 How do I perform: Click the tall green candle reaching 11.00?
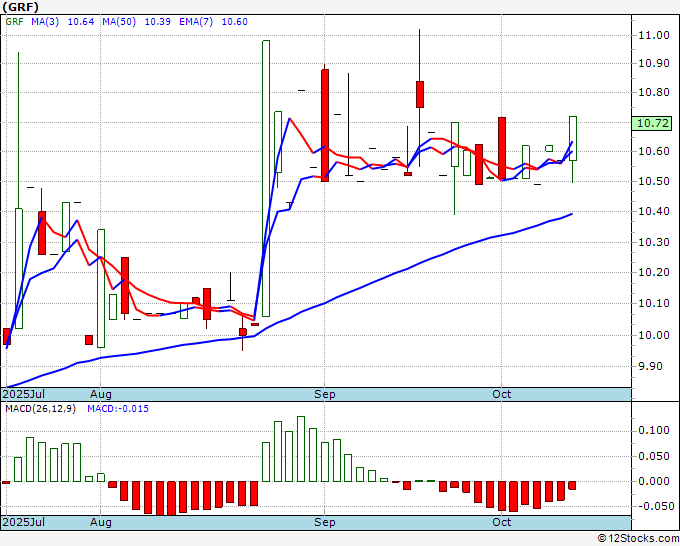pos(266,178)
